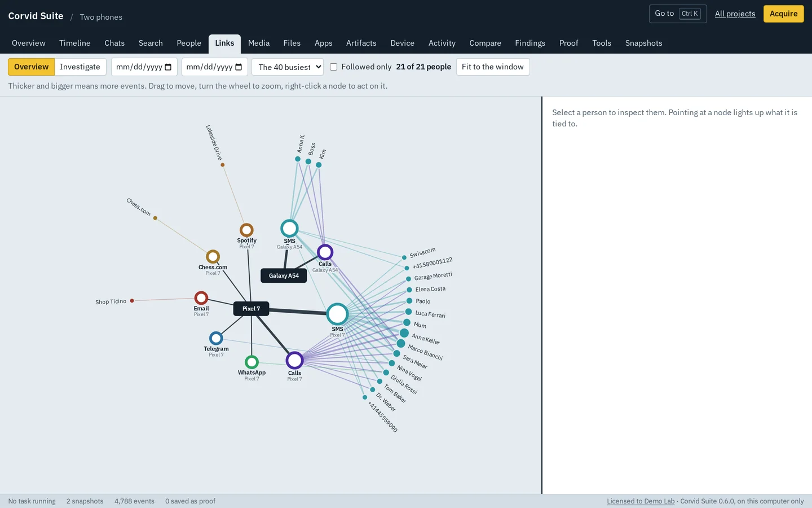Select the Email Pixel 7 node

tap(201, 297)
